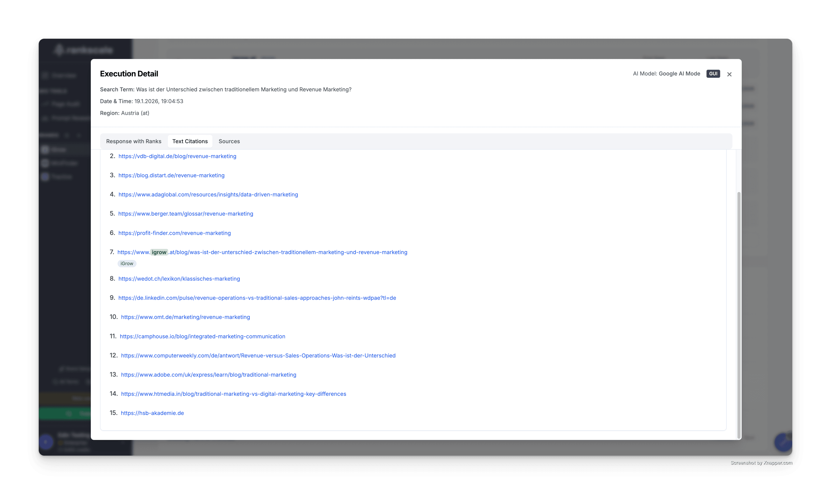The height and width of the screenshot is (504, 831).
Task: Select the Text Citations tab
Action: pyautogui.click(x=190, y=141)
